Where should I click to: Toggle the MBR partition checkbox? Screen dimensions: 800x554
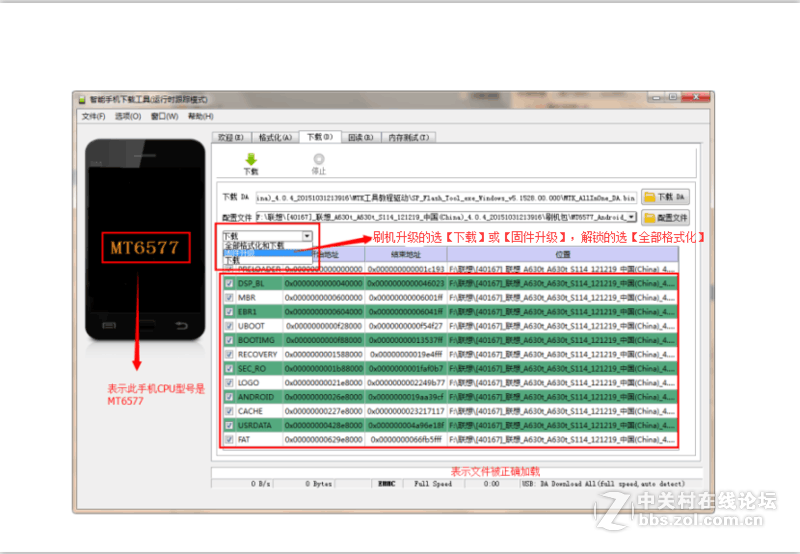229,298
